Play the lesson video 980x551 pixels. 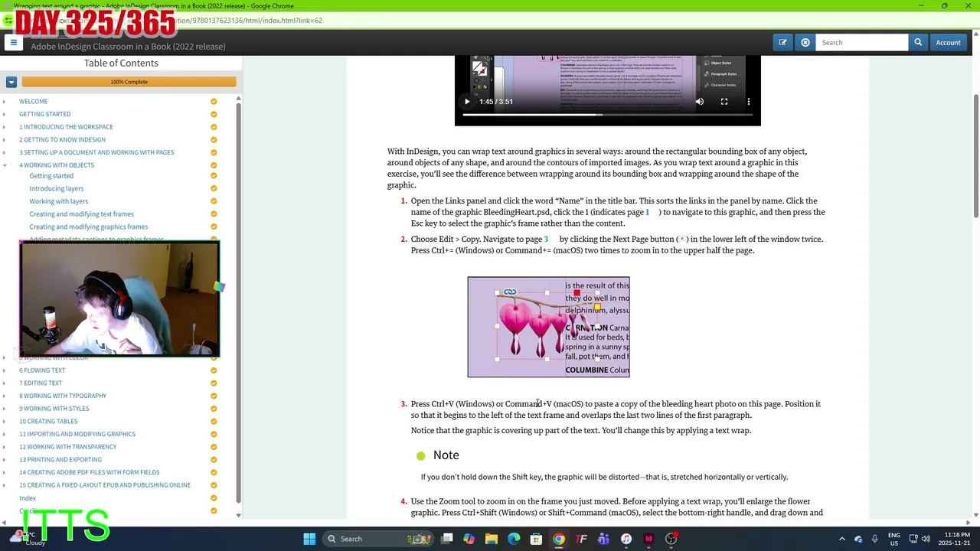pos(467,102)
